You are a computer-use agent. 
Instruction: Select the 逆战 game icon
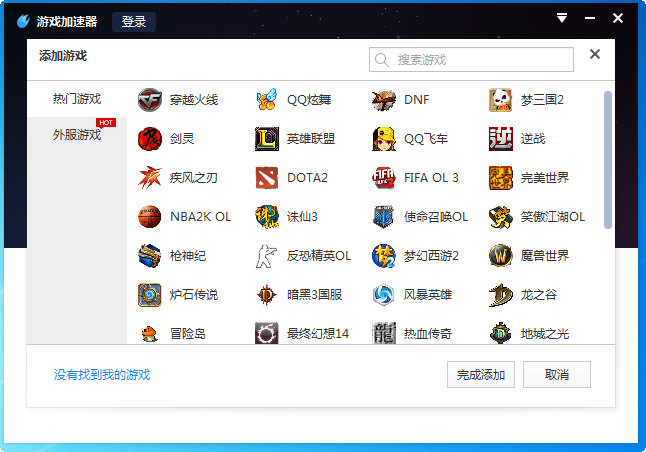tap(501, 139)
